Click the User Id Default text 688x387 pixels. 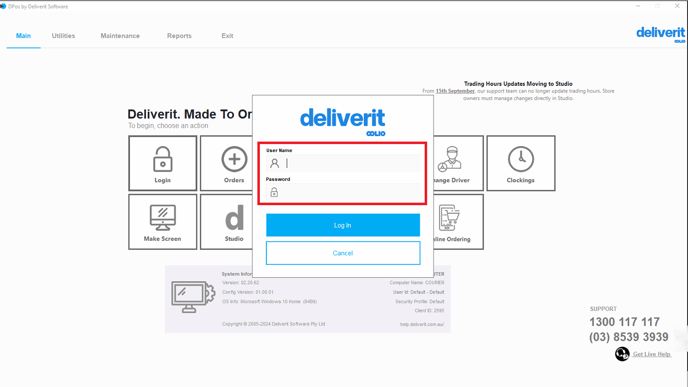click(x=419, y=292)
